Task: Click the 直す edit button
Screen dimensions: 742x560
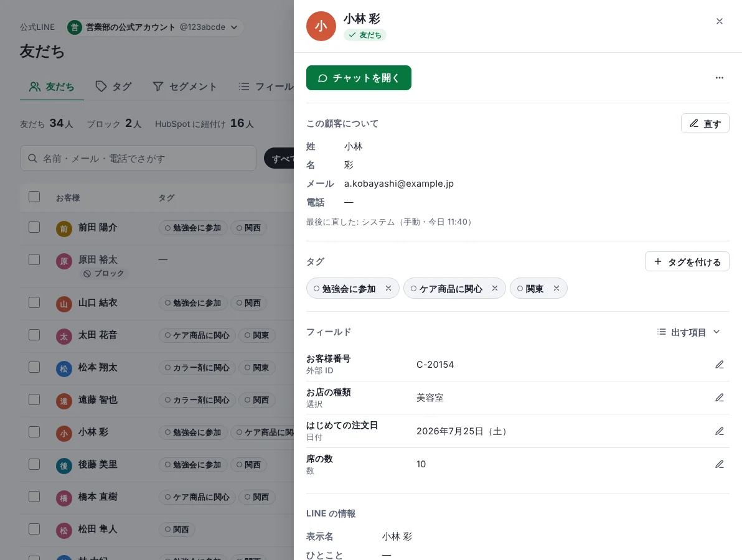Action: pyautogui.click(x=705, y=123)
